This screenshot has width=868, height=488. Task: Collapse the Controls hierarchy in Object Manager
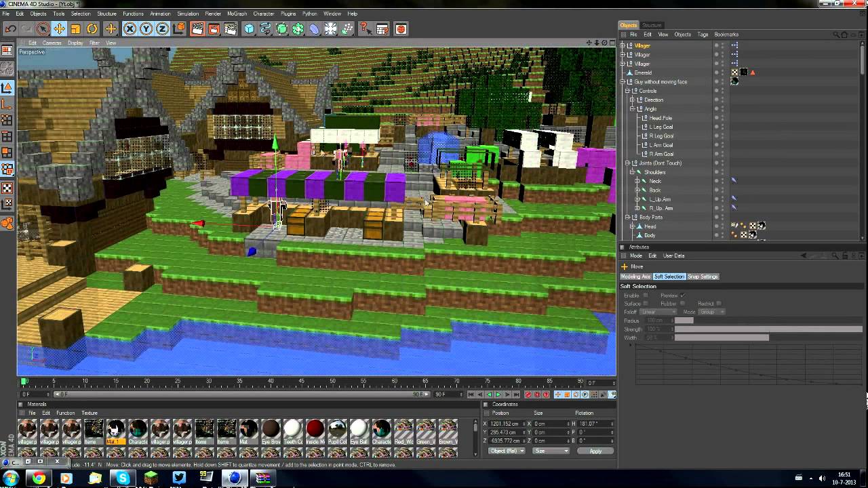(x=627, y=90)
